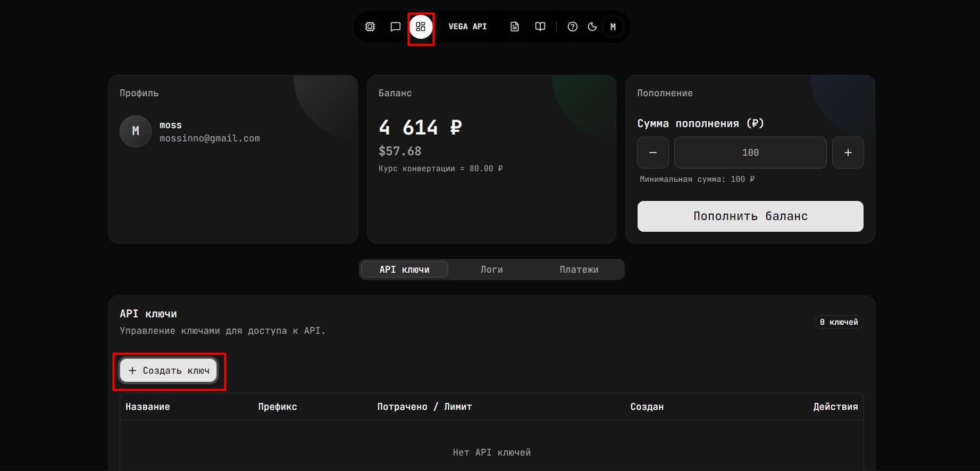The height and width of the screenshot is (471, 980).
Task: Open the dashboard grid icon in nav
Action: pyautogui.click(x=421, y=27)
